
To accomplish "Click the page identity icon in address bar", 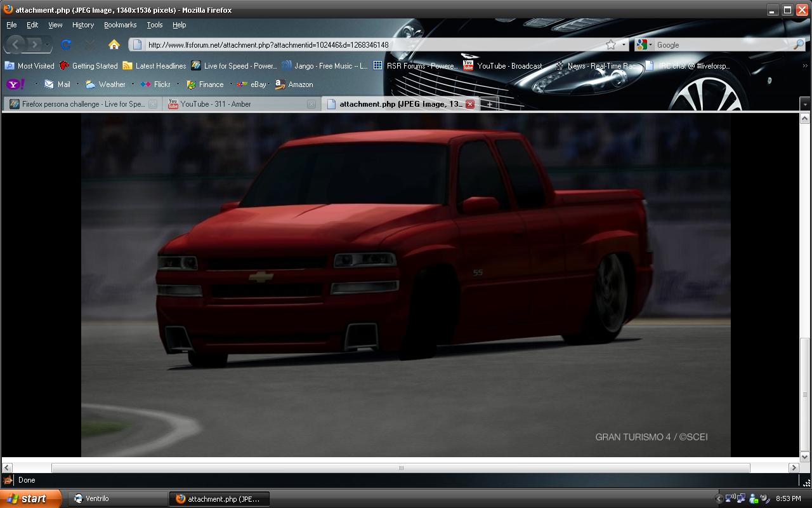I will (136, 44).
